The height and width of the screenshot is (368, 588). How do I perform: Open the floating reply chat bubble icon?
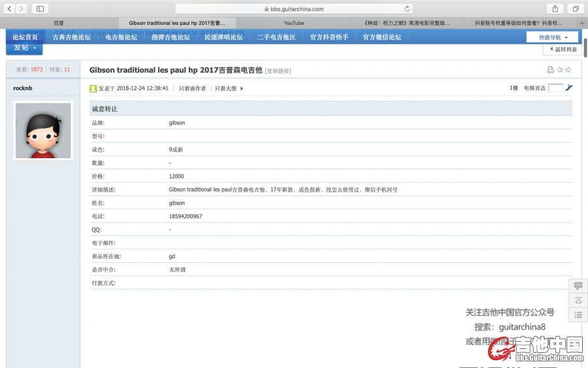click(578, 286)
